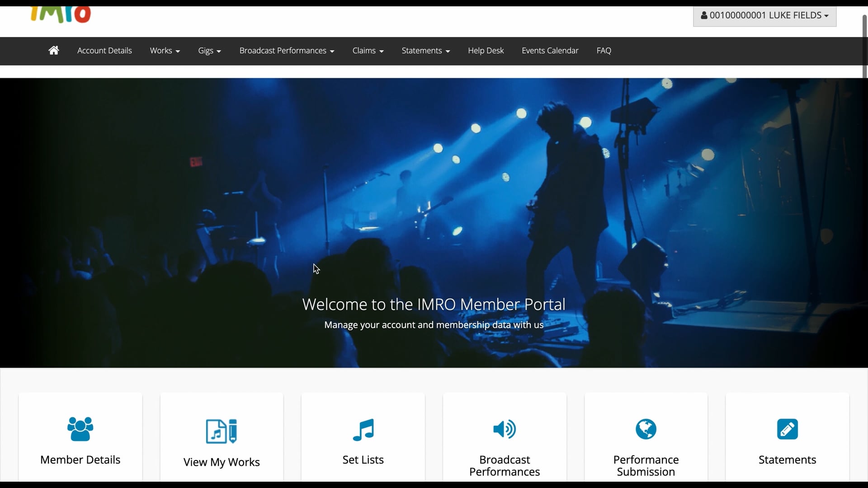The height and width of the screenshot is (488, 868).
Task: Click the Set Lists music note icon
Action: [363, 430]
